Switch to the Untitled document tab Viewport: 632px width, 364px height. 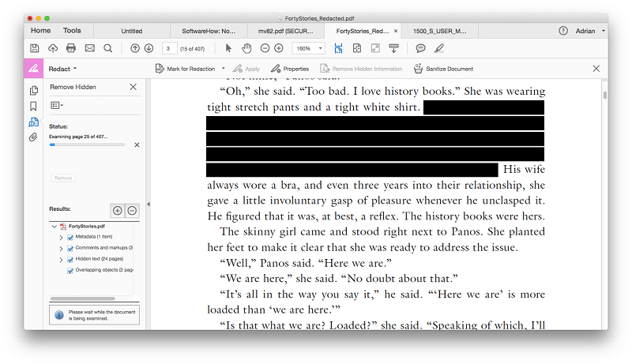tap(132, 31)
